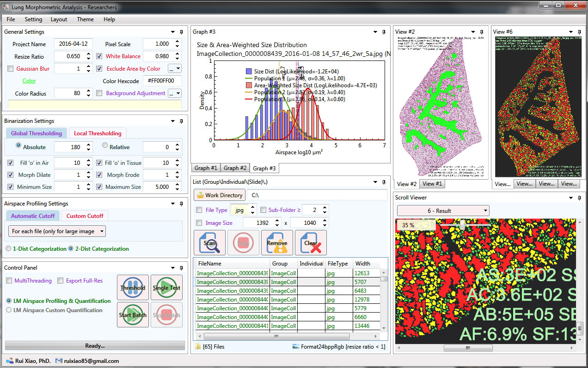Click the Clear list icon button

click(311, 243)
